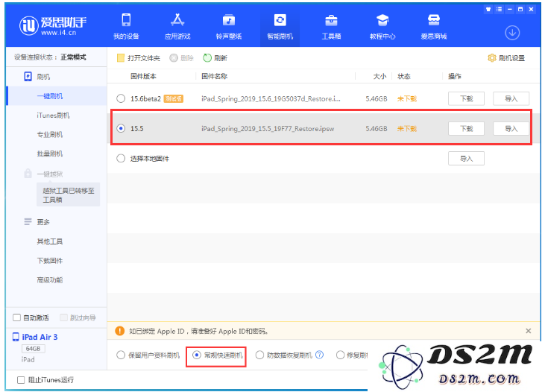545x392 pixels.
Task: Click the 大小 column header
Action: point(379,76)
